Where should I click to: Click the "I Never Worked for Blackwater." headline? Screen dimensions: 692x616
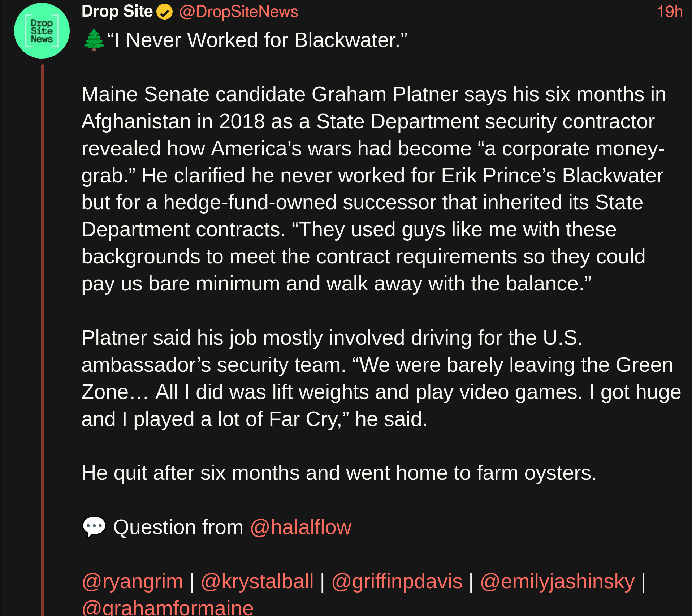[x=257, y=40]
